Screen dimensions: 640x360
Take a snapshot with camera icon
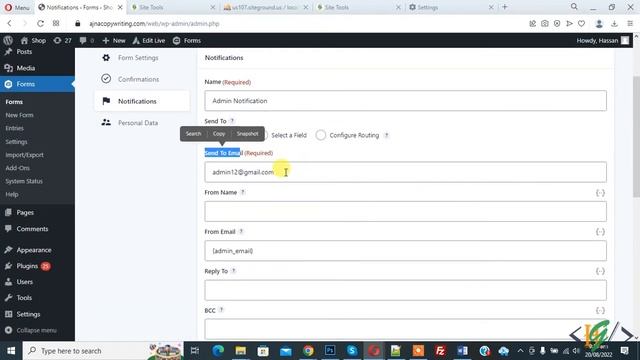pos(545,24)
